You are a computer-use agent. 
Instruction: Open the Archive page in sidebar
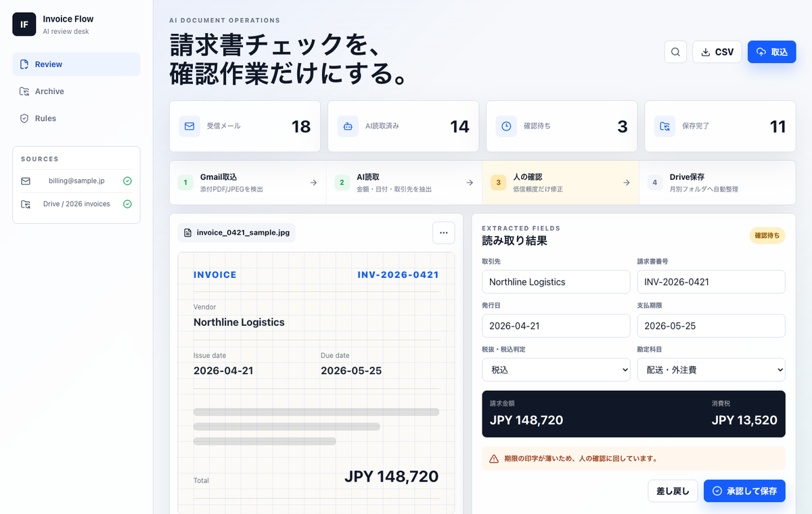click(76, 91)
